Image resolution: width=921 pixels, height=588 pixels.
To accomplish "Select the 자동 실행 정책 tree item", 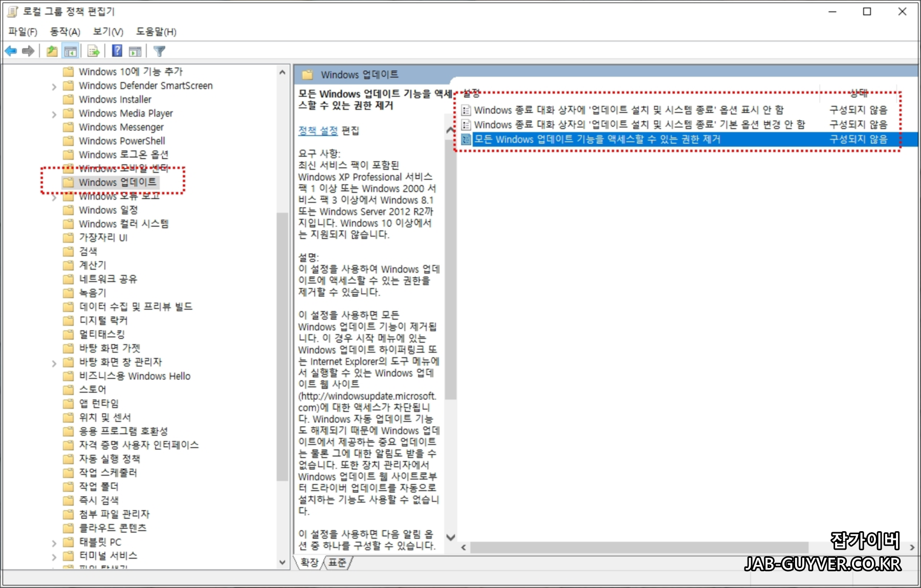I will pyautogui.click(x=109, y=459).
